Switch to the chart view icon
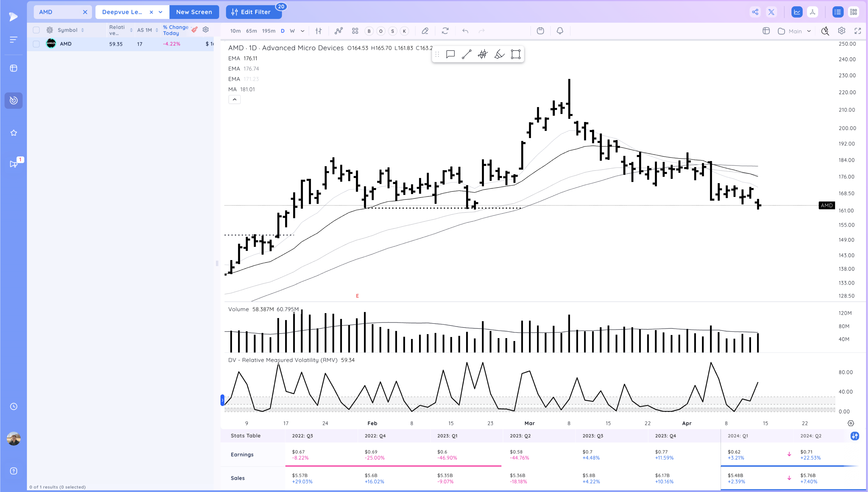This screenshot has height=492, width=868. [797, 12]
